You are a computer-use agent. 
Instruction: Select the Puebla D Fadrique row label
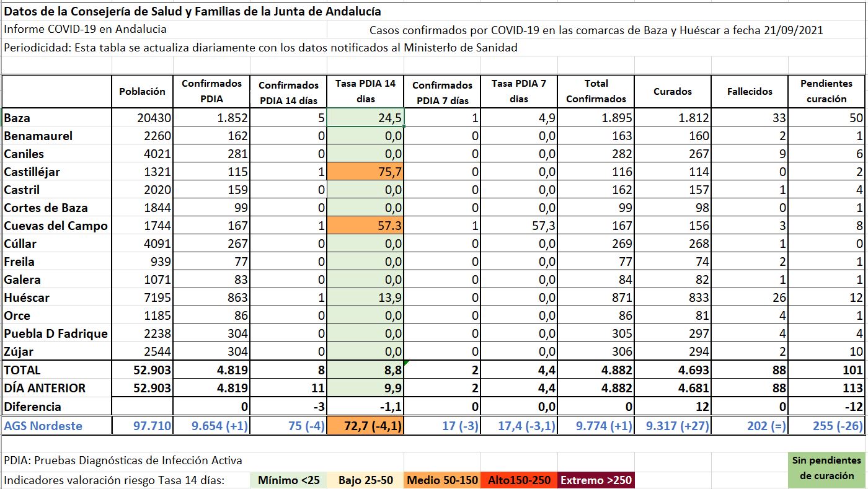pyautogui.click(x=56, y=333)
